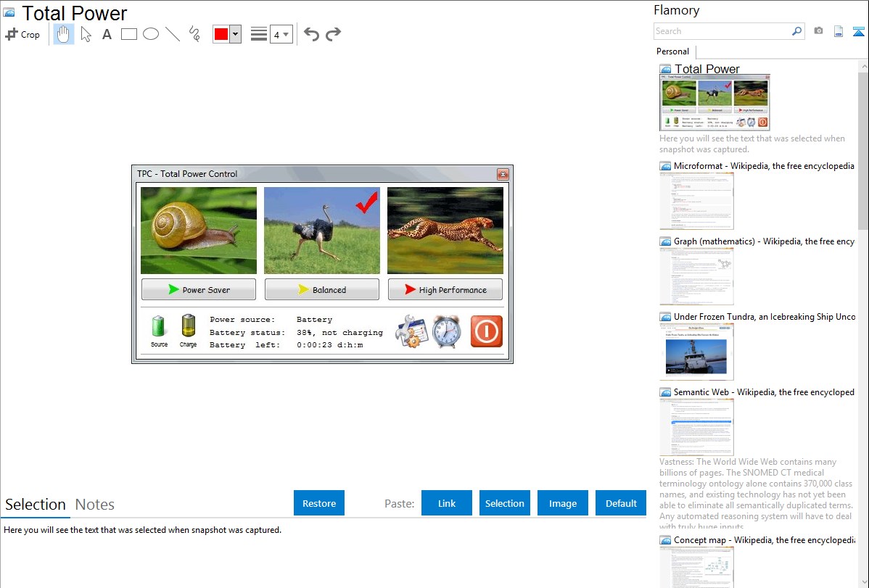The image size is (869, 588).
Task: Click the red power shutdown icon
Action: click(x=487, y=331)
